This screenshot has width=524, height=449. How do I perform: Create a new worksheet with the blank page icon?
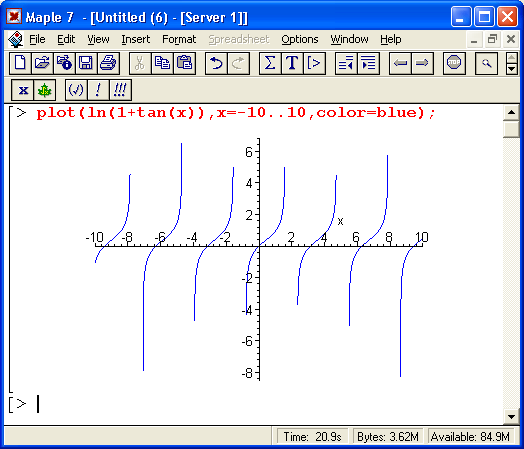(x=20, y=63)
